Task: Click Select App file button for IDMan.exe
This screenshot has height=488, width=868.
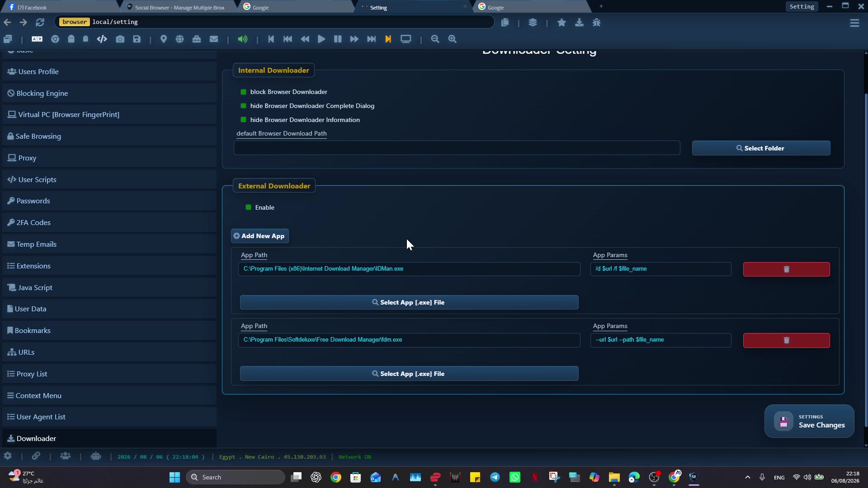Action: [x=409, y=302]
